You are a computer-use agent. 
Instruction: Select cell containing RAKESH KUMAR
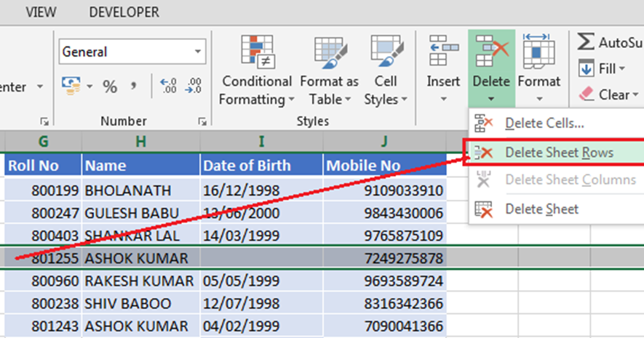coord(139,281)
